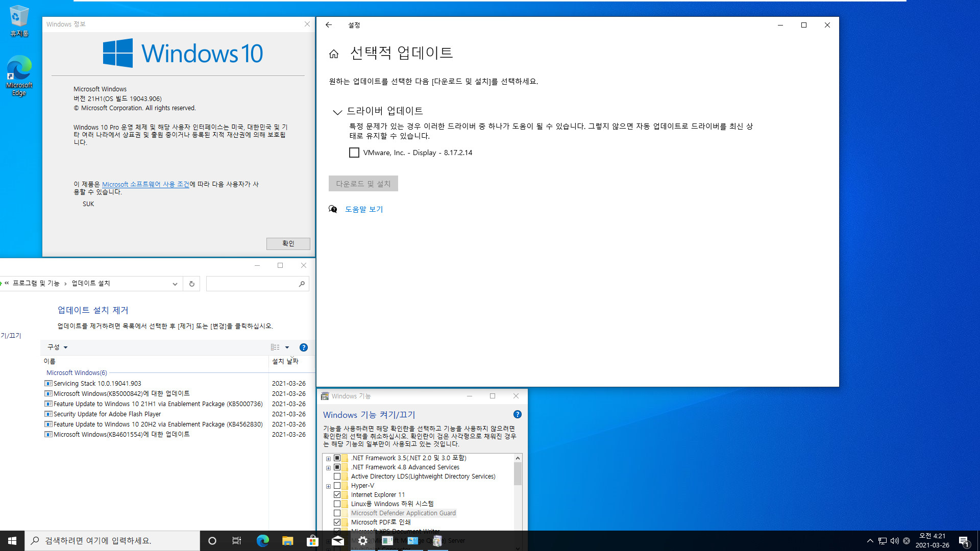This screenshot has width=980, height=551.
Task: Click the Cortana circle on the taskbar
Action: point(212,541)
